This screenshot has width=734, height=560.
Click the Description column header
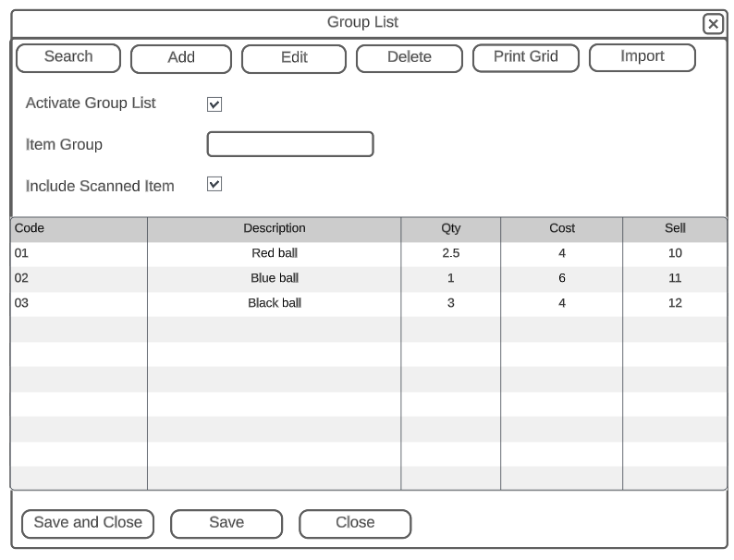(275, 228)
